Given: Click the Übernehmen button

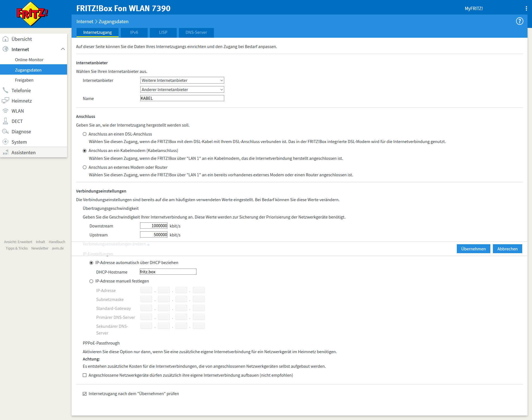Looking at the screenshot, I should pyautogui.click(x=473, y=249).
